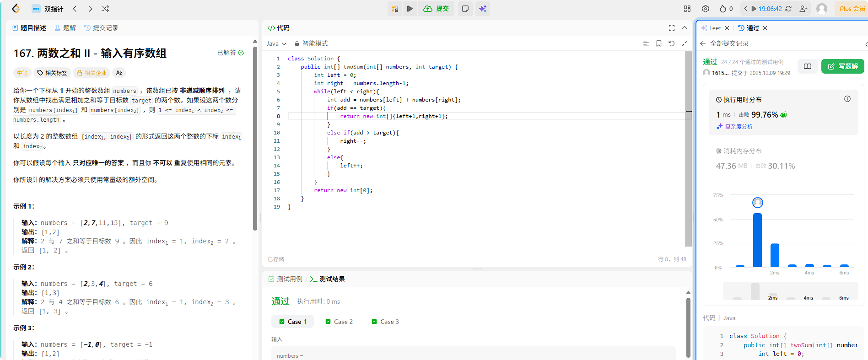
Task: Collapse the timer panel left chevron
Action: click(x=745, y=9)
